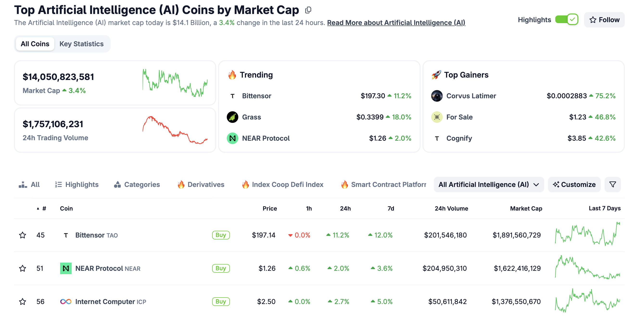Click the Corvus Latimer coin avatar
Image resolution: width=644 pixels, height=318 pixels.
[437, 96]
